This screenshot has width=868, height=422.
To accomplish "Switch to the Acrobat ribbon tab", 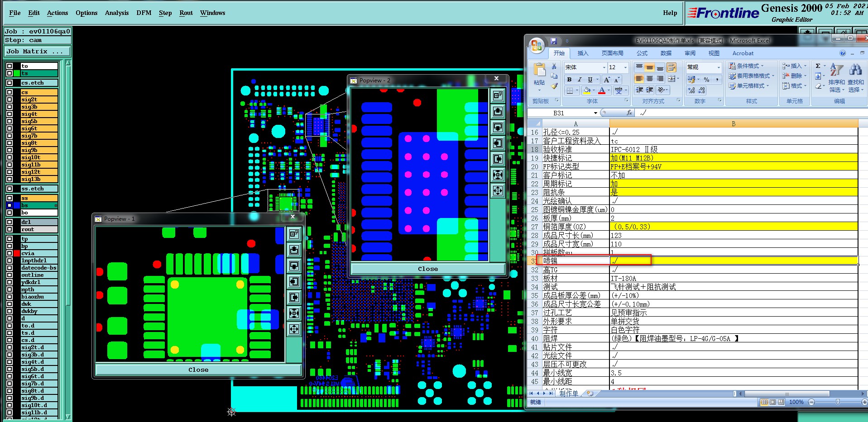I will [743, 53].
